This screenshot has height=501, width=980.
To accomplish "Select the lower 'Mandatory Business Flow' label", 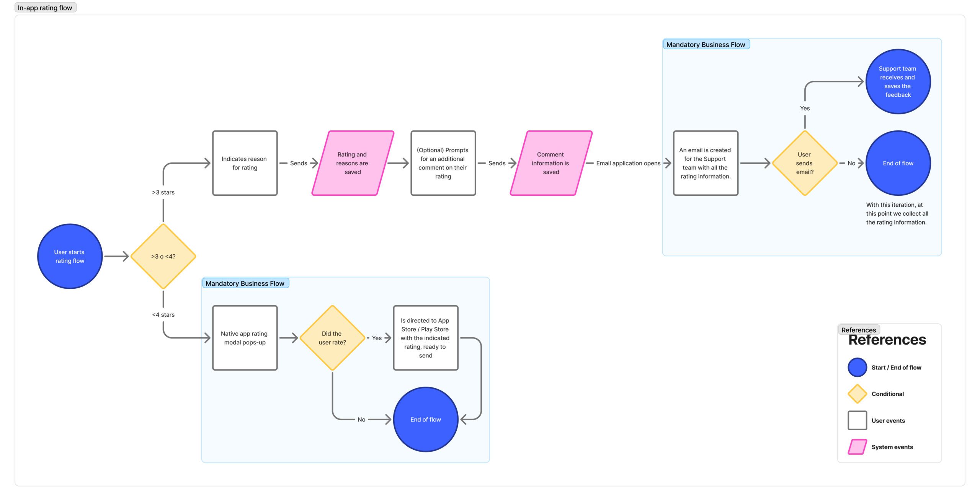I will tap(245, 283).
